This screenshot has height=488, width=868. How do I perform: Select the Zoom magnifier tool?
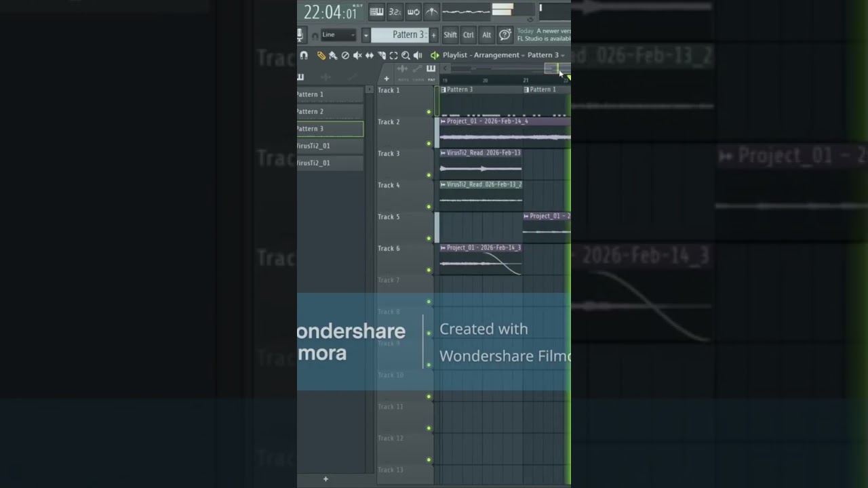coord(406,56)
